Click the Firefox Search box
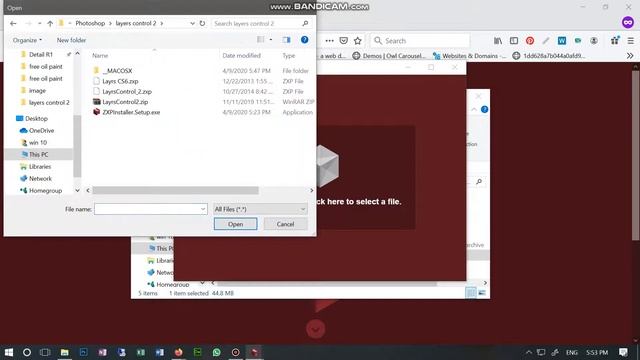The width and height of the screenshot is (640, 360). pyautogui.click(x=420, y=40)
